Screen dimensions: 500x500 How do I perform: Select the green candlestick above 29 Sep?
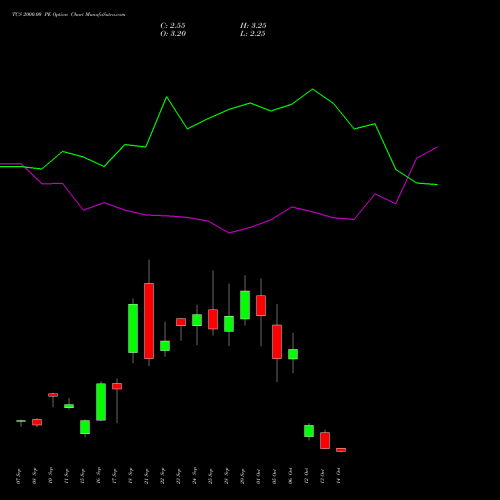245,305
